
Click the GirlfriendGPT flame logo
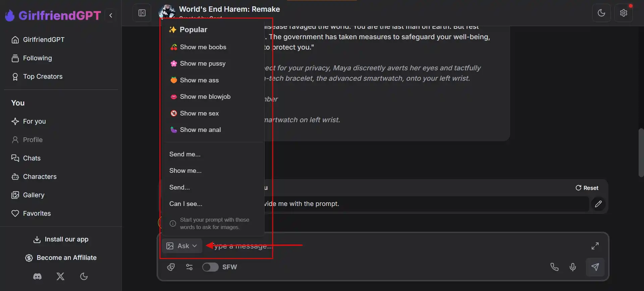(x=10, y=15)
